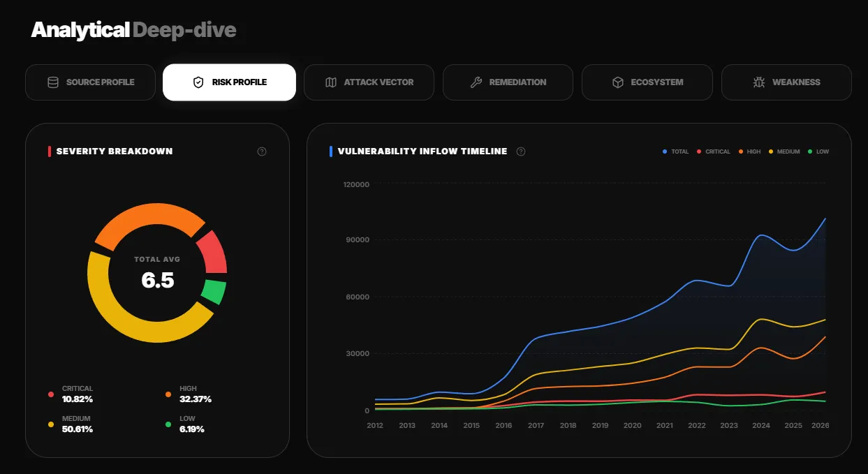868x474 pixels.
Task: Click the bug icon on Weakness
Action: coord(759,82)
